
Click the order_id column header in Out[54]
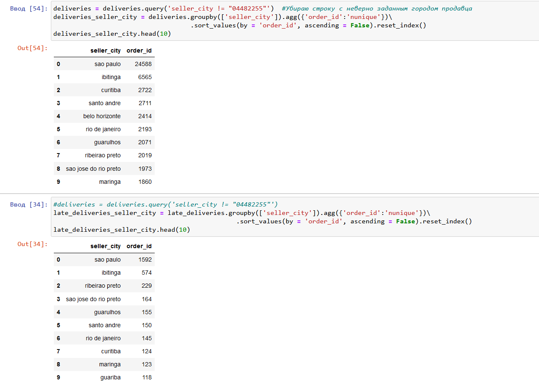(x=139, y=50)
